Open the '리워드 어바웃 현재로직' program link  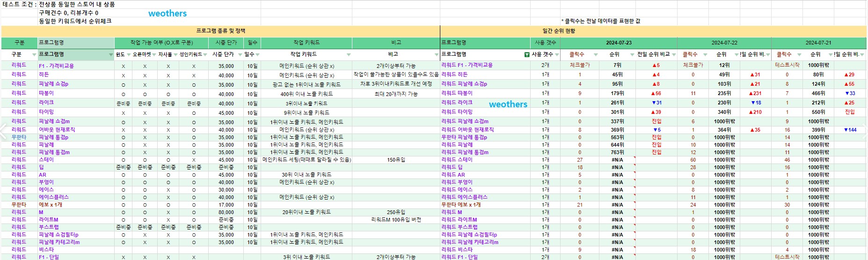467,130
